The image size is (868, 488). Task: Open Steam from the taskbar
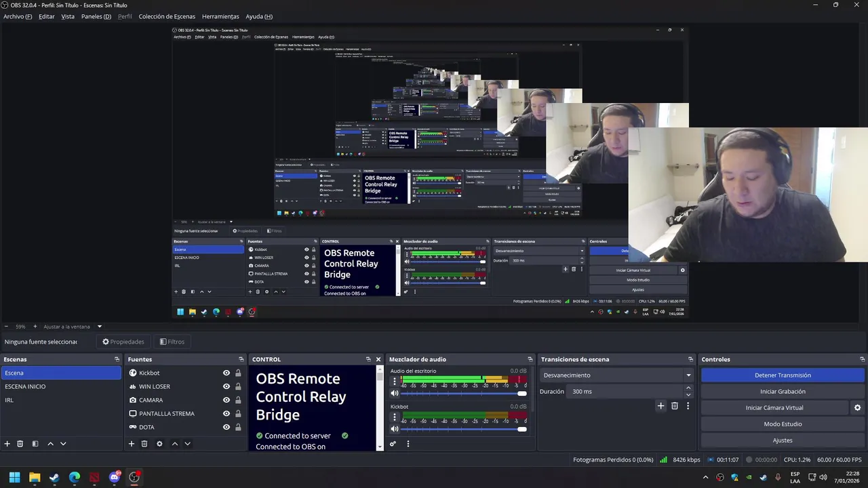coord(54,477)
